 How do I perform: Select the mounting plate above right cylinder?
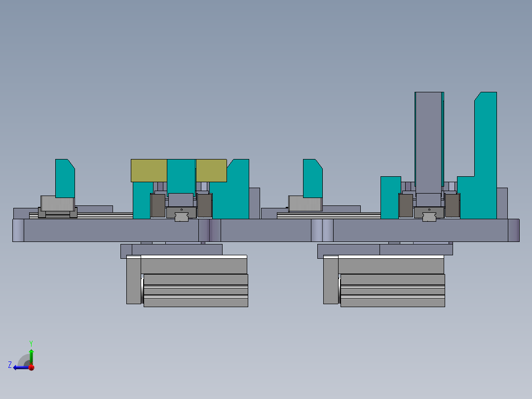[385, 251]
